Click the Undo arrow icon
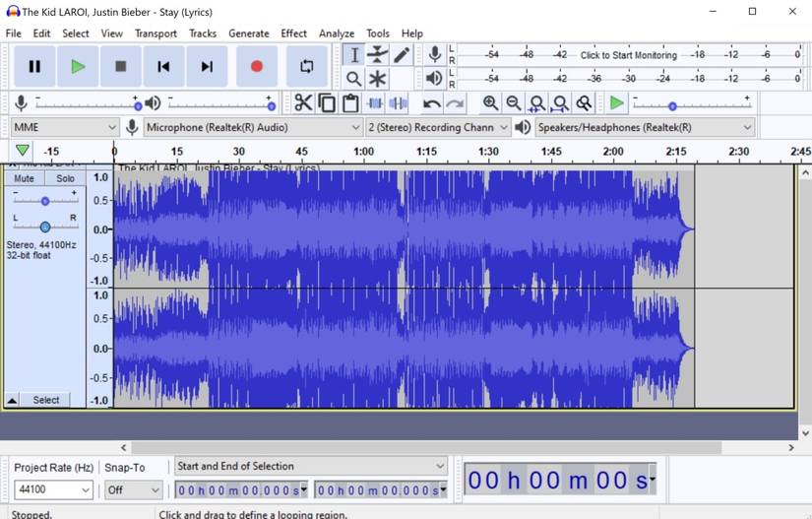This screenshot has width=812, height=519. (431, 103)
